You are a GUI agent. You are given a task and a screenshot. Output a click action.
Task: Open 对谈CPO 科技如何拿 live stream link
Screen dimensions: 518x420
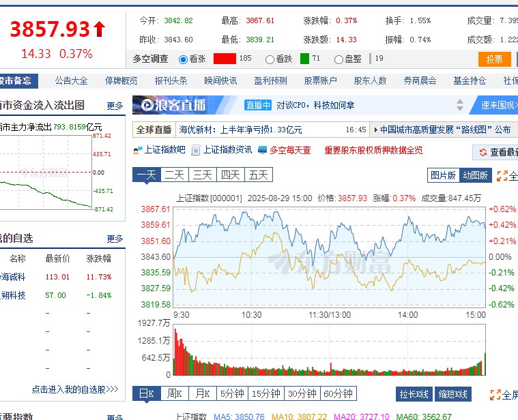315,105
